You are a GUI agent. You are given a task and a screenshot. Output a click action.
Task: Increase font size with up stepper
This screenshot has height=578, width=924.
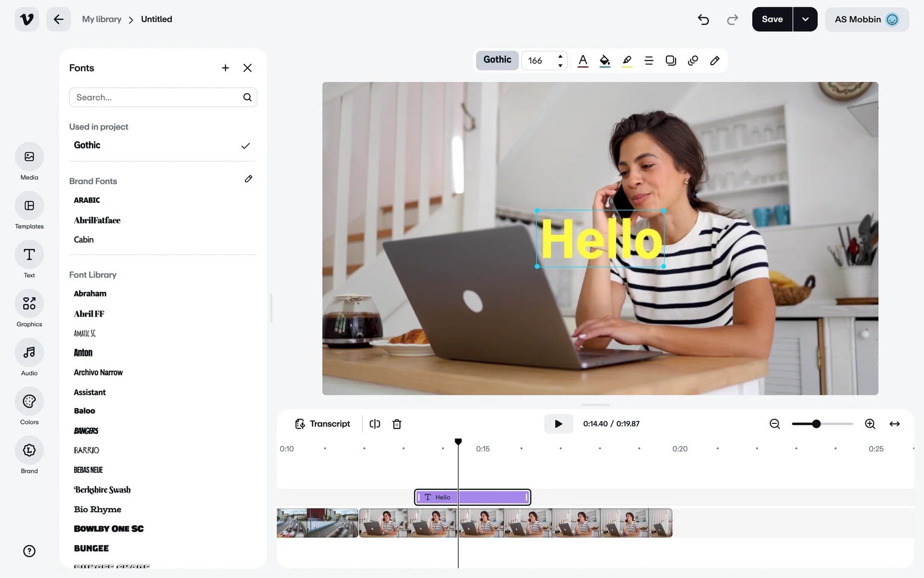(x=560, y=56)
